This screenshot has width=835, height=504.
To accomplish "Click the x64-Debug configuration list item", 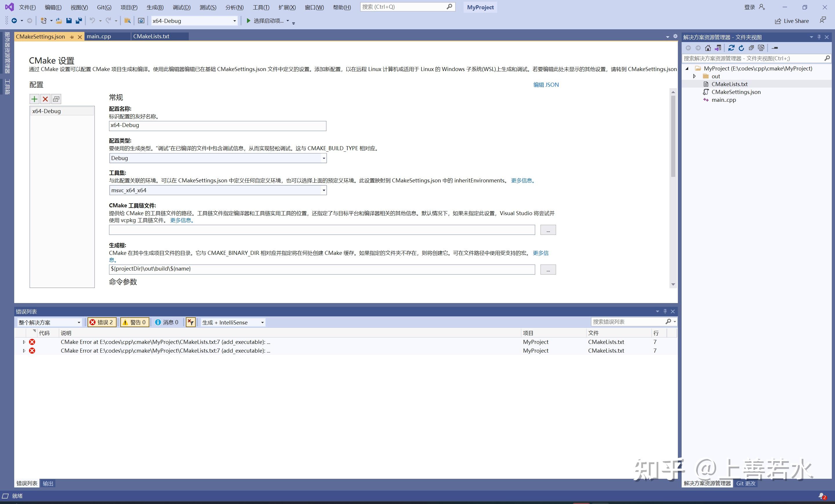I will tap(46, 111).
